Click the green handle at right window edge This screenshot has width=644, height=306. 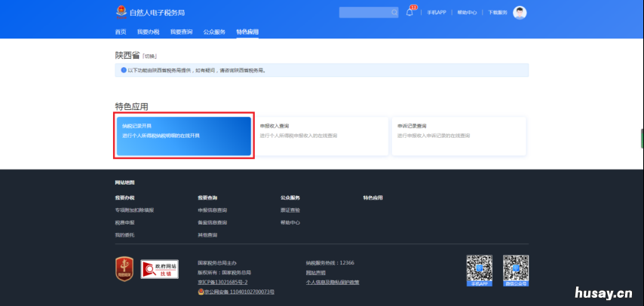(x=642, y=139)
